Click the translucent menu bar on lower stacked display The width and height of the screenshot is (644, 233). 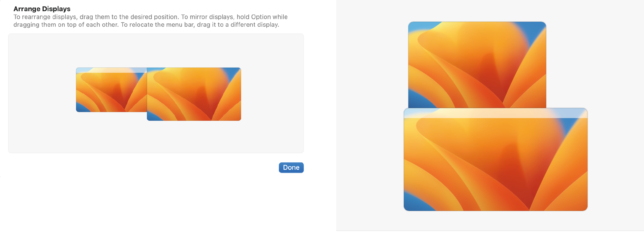[x=495, y=113]
